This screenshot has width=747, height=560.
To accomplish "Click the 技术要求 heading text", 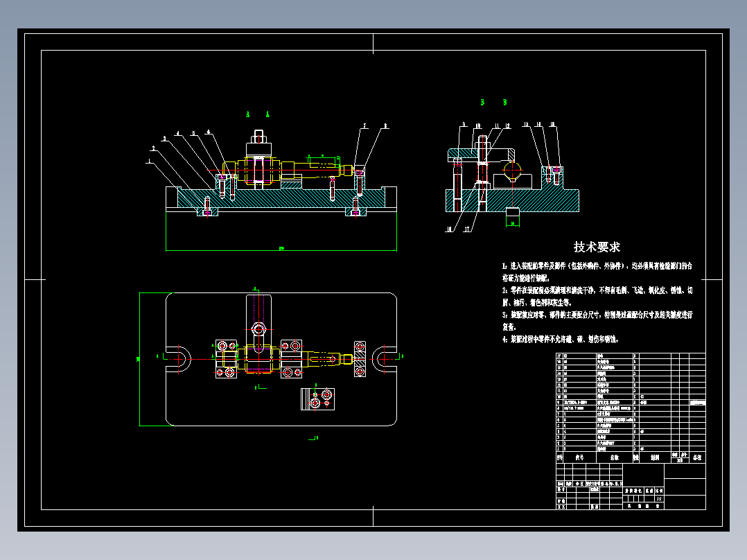I will click(x=597, y=247).
